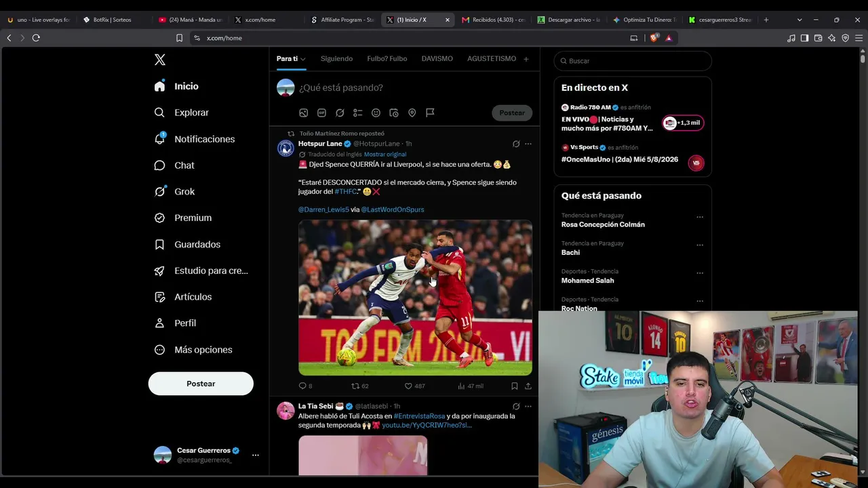Open Notificaciones in the sidebar
This screenshot has height=488, width=868.
click(x=194, y=139)
